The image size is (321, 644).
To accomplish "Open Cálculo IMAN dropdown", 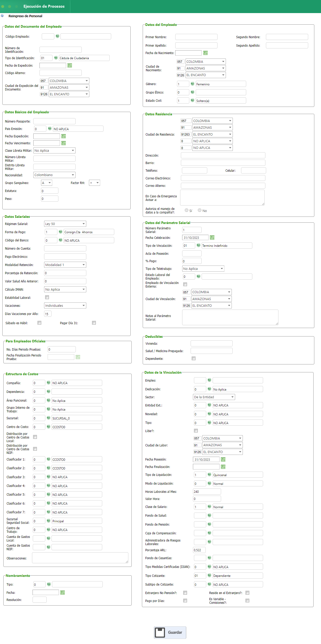I will coord(65,289).
